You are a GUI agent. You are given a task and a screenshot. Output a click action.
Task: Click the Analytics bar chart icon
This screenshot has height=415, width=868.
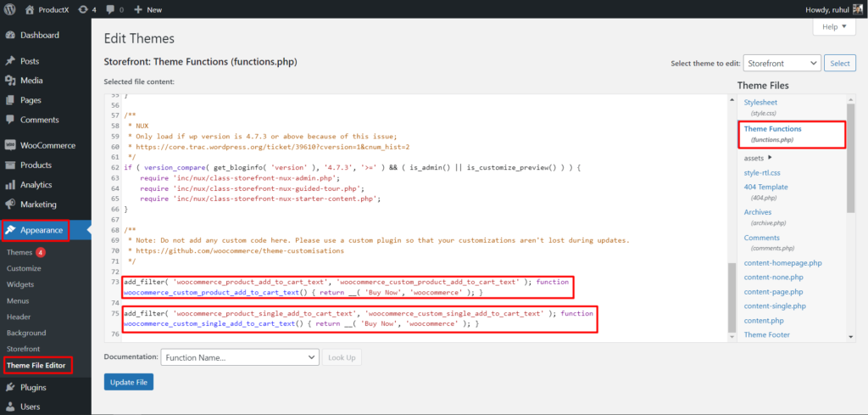point(10,184)
